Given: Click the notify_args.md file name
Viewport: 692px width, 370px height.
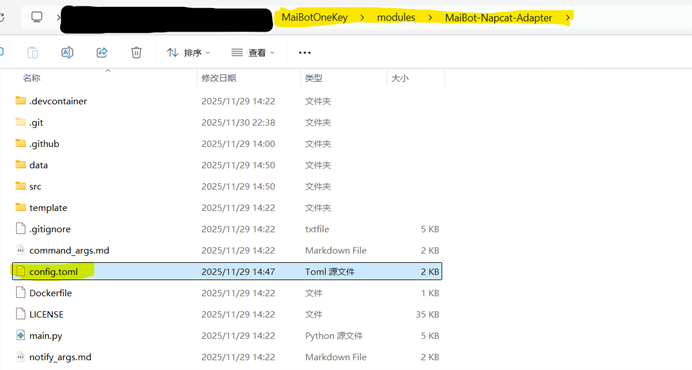Looking at the screenshot, I should [x=60, y=357].
